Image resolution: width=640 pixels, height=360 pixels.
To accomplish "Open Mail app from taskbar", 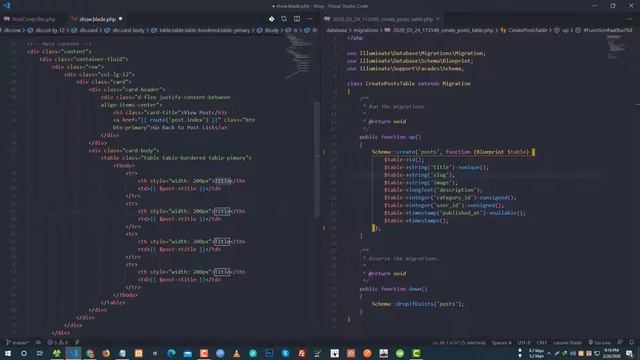I will pos(188,353).
